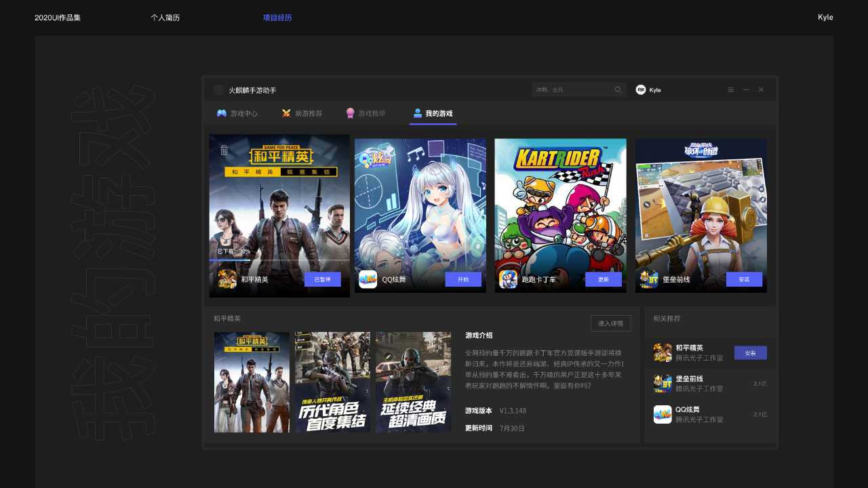Viewport: 868px width, 488px height.
Task: Click the 跑跑卡丁车 small game icon on card
Action: tap(508, 279)
